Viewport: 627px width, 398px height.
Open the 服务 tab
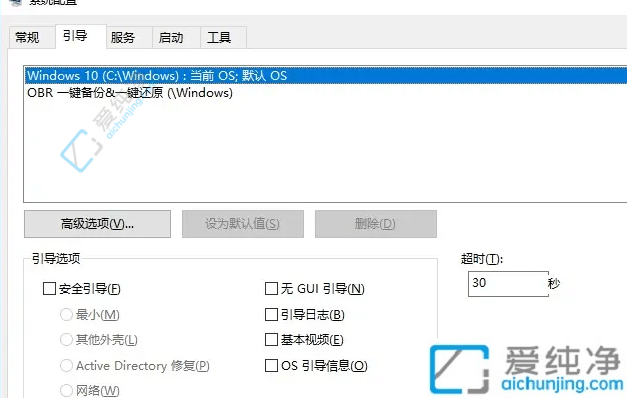coord(129,38)
